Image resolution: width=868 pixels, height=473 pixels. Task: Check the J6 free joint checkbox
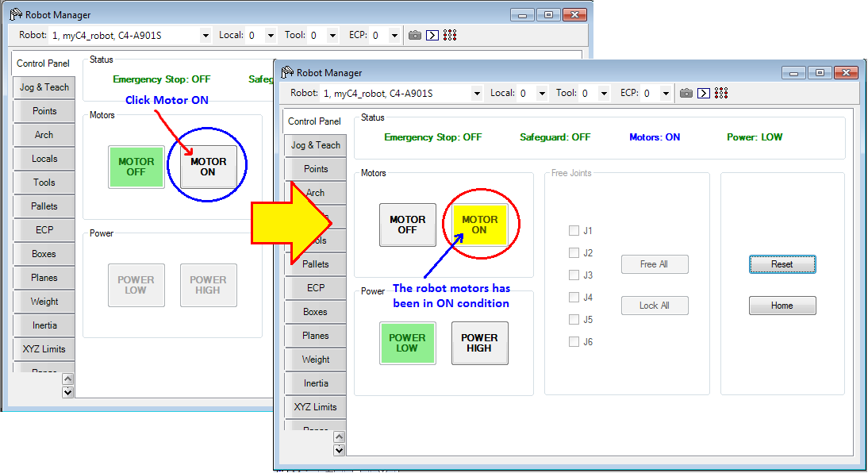574,342
